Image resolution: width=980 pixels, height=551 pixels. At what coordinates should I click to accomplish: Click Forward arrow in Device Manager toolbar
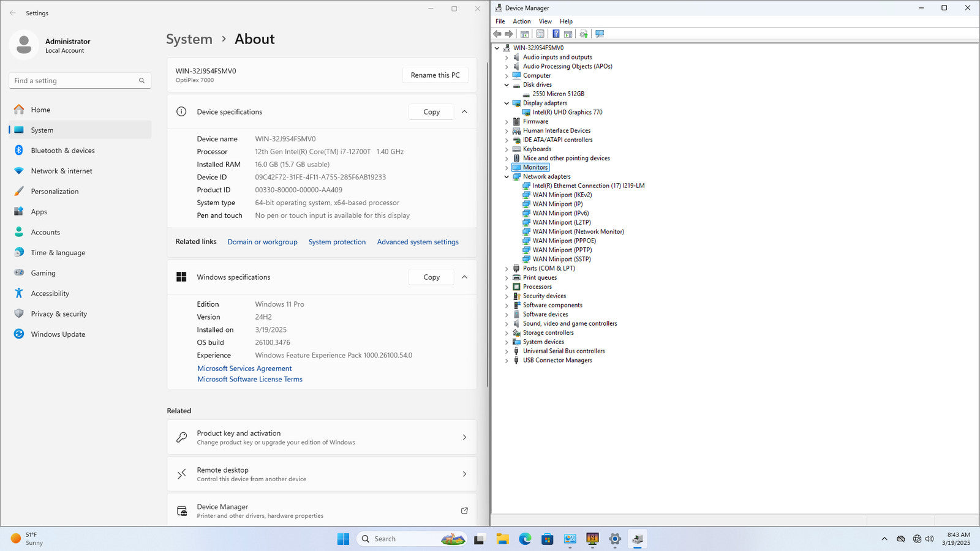[508, 34]
